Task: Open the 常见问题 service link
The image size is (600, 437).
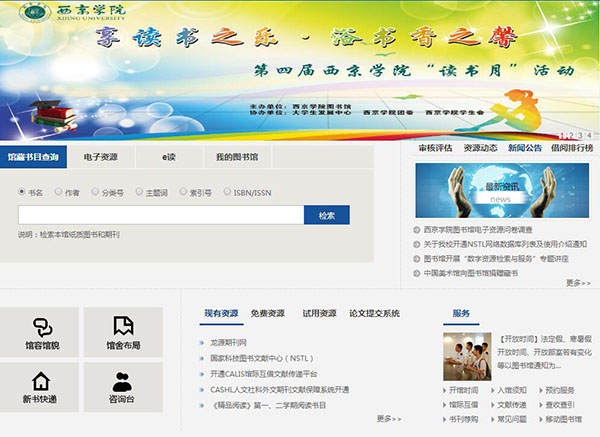Action: (512, 419)
